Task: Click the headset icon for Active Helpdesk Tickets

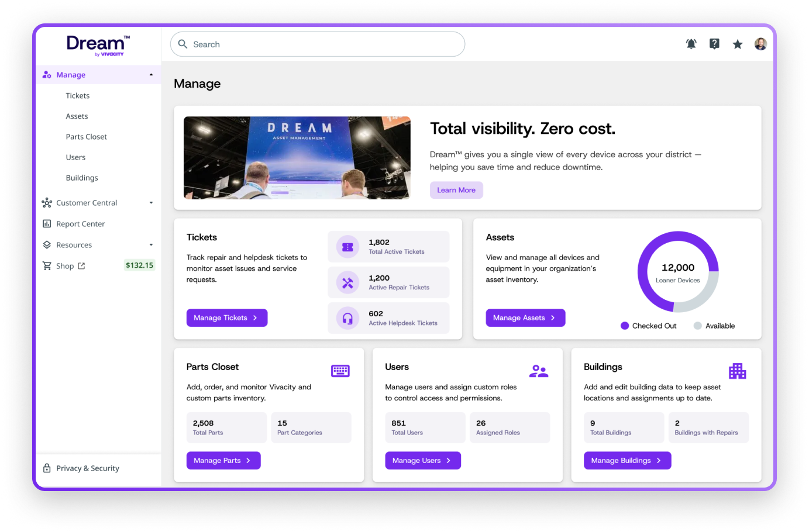Action: click(x=347, y=318)
